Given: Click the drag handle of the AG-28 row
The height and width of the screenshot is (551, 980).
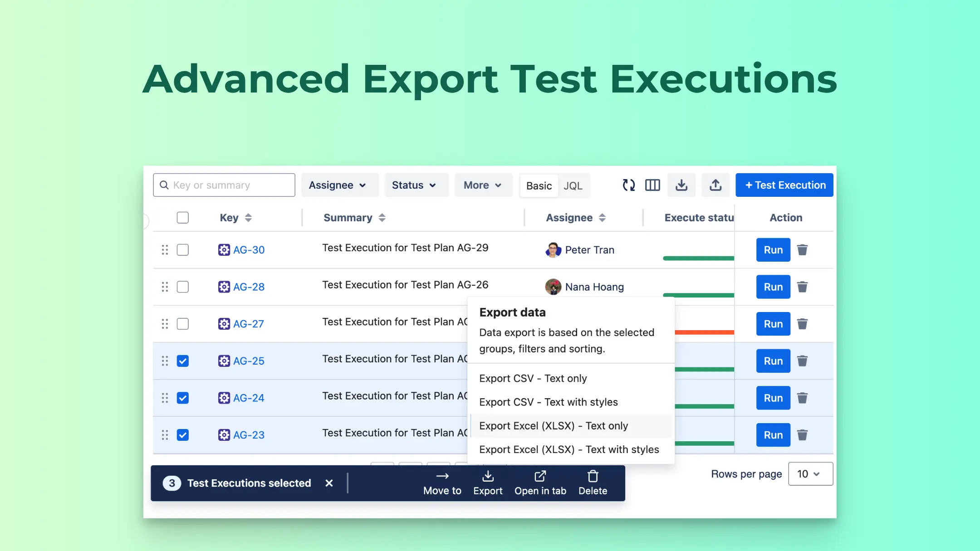Looking at the screenshot, I should [165, 287].
